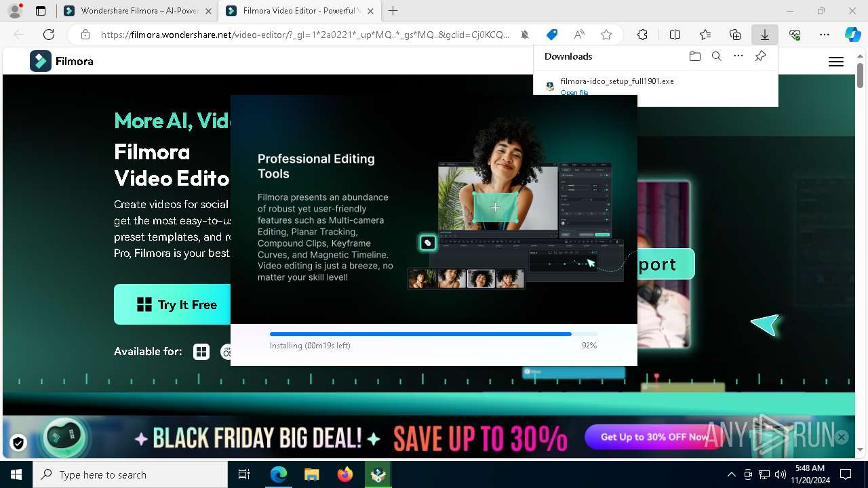Switch to Filmora Video Editor tab
Viewport: 868px width, 488px height.
pos(298,11)
